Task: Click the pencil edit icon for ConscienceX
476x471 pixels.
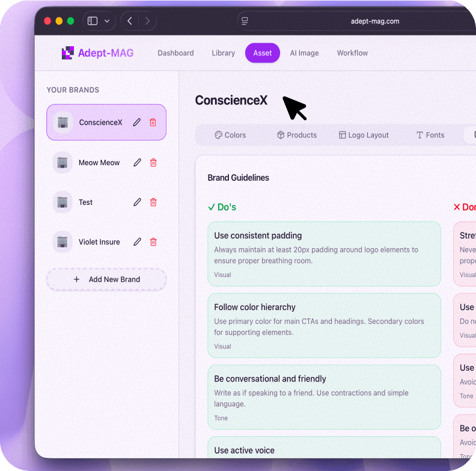Action: [137, 123]
